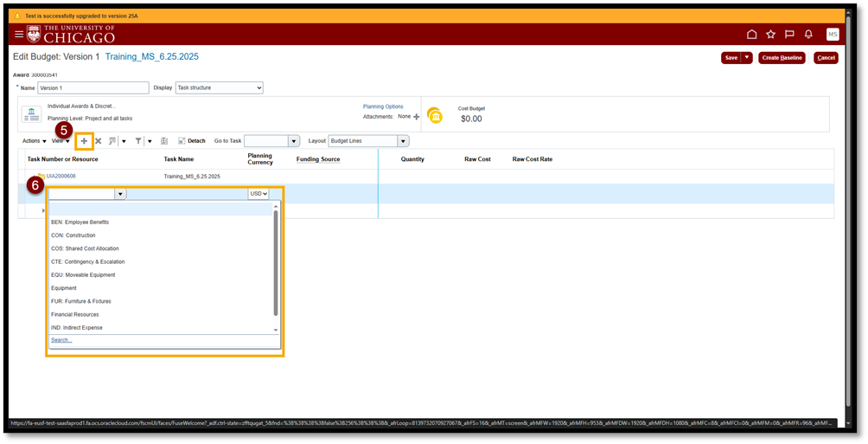Click the filter funnel icon
Image resolution: width=868 pixels, height=444 pixels.
[138, 140]
